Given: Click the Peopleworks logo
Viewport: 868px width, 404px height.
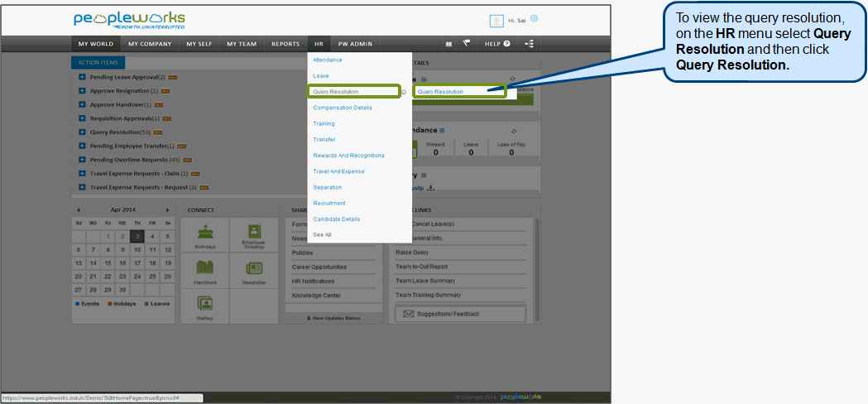Looking at the screenshot, I should tap(130, 21).
